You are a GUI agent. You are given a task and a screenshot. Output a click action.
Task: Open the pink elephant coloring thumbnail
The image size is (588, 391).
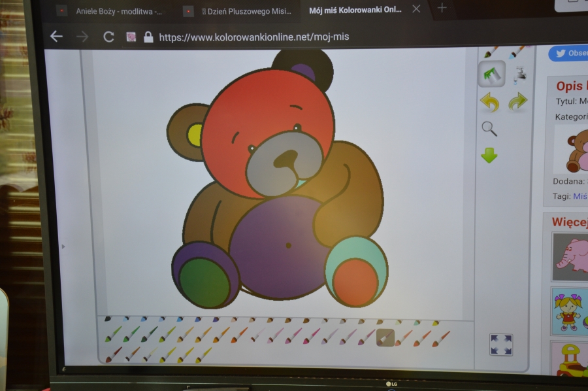pyautogui.click(x=571, y=257)
